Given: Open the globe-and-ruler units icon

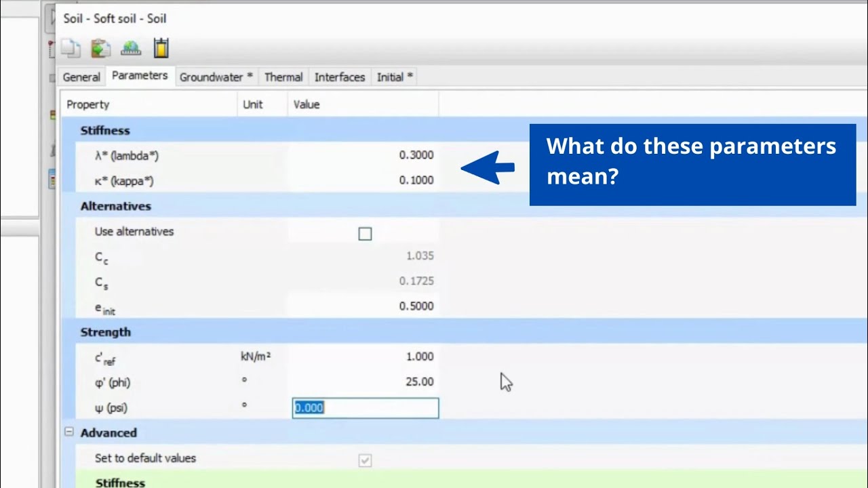Looking at the screenshot, I should coord(131,48).
